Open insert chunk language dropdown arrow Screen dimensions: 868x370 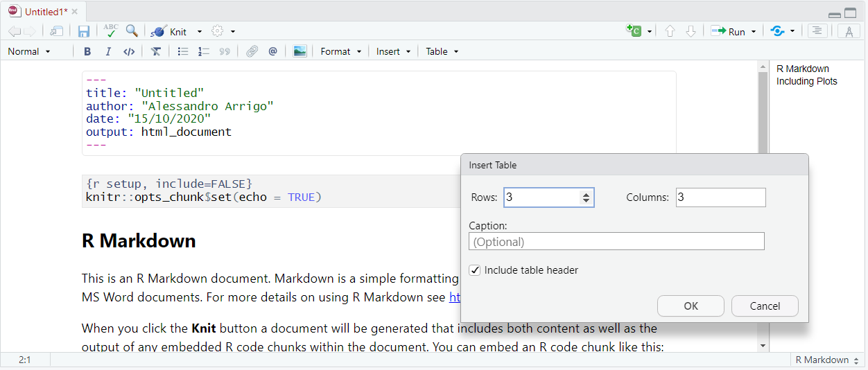coord(650,32)
